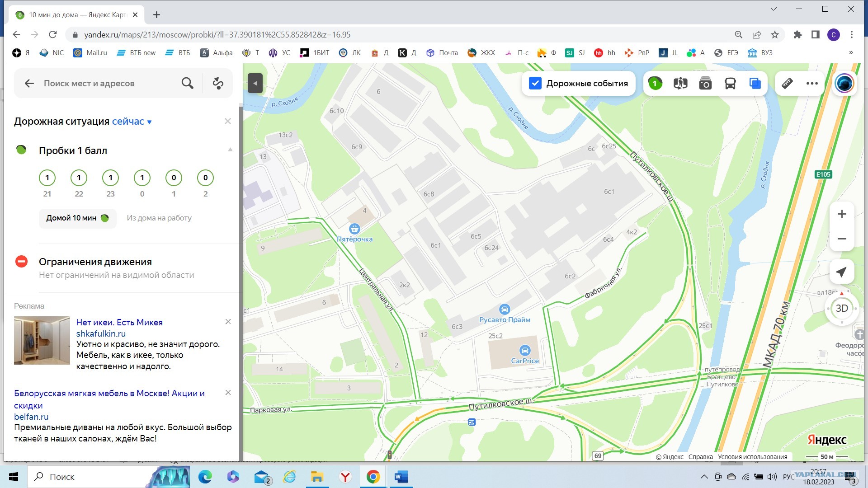The width and height of the screenshot is (868, 488).
Task: Open the Chrome side panel icon
Action: pyautogui.click(x=816, y=34)
